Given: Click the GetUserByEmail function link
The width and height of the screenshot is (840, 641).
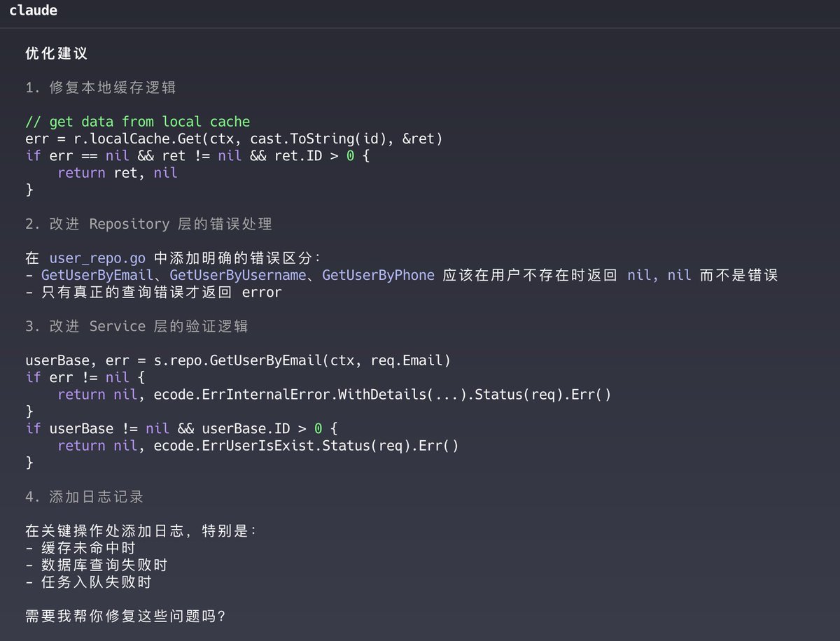Looking at the screenshot, I should [84, 274].
